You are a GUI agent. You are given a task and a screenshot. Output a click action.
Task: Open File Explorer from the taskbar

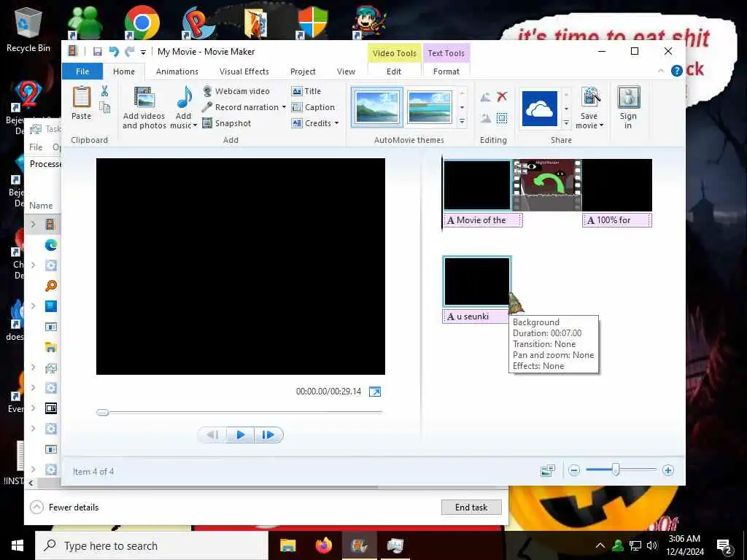click(x=287, y=545)
